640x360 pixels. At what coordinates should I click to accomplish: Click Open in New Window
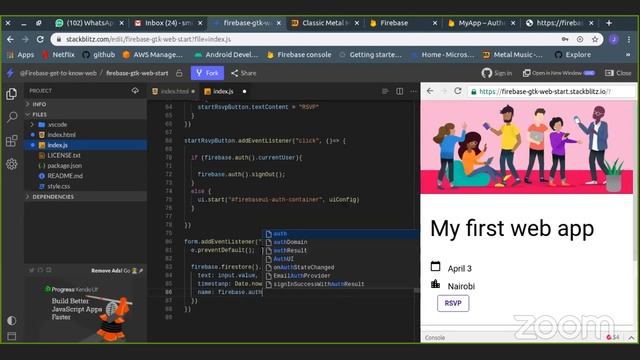click(558, 73)
